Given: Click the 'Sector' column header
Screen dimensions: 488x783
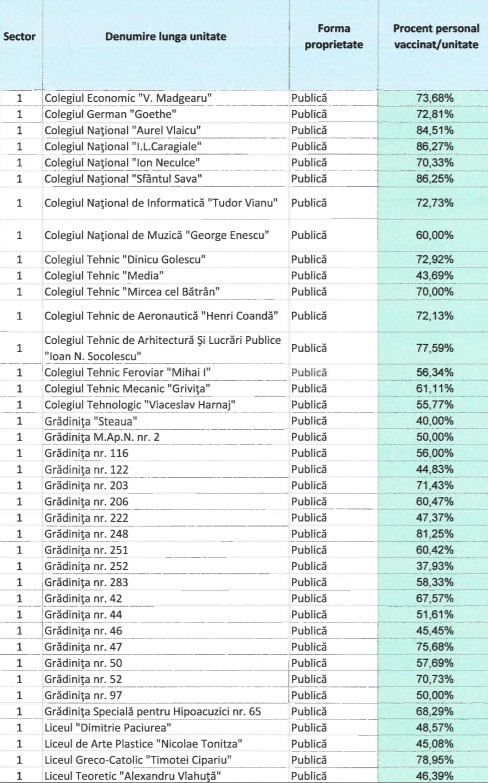Looking at the screenshot, I should [x=19, y=36].
